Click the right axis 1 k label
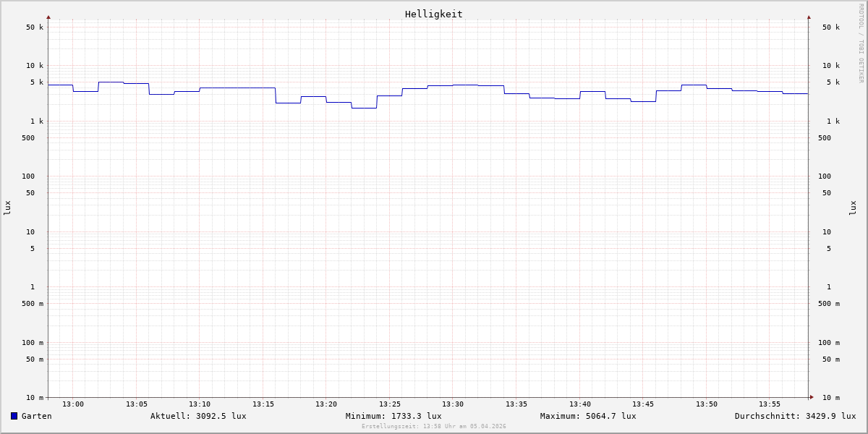 [x=833, y=121]
